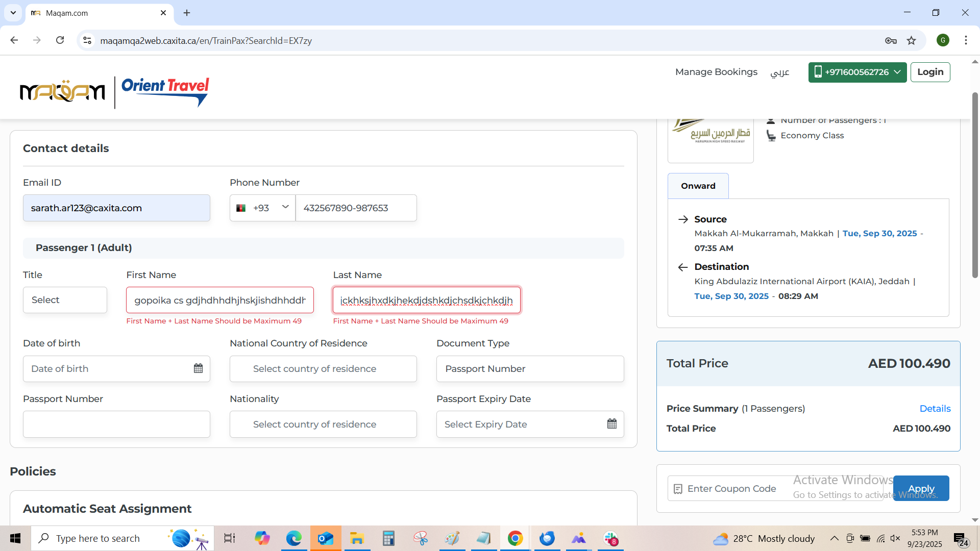View site information icon beside URL

(87, 40)
